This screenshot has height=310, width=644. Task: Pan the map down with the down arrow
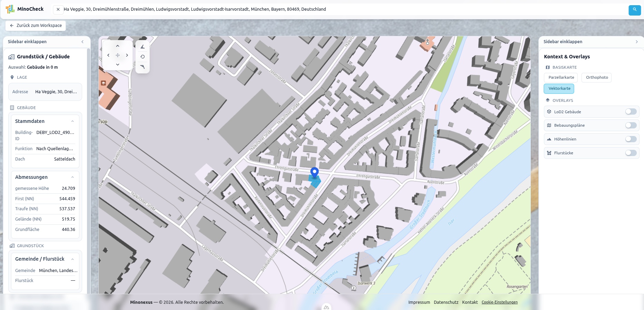point(118,65)
